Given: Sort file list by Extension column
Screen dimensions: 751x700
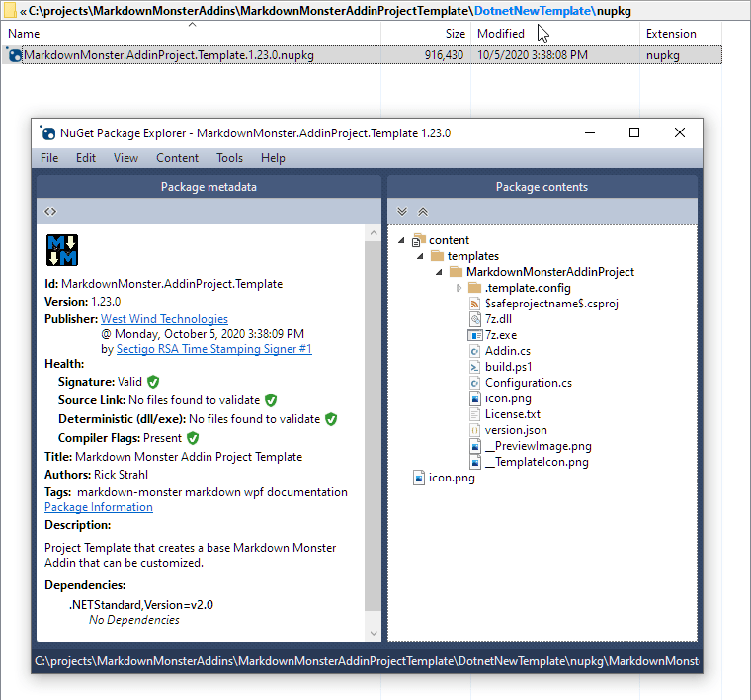Looking at the screenshot, I should [x=680, y=34].
